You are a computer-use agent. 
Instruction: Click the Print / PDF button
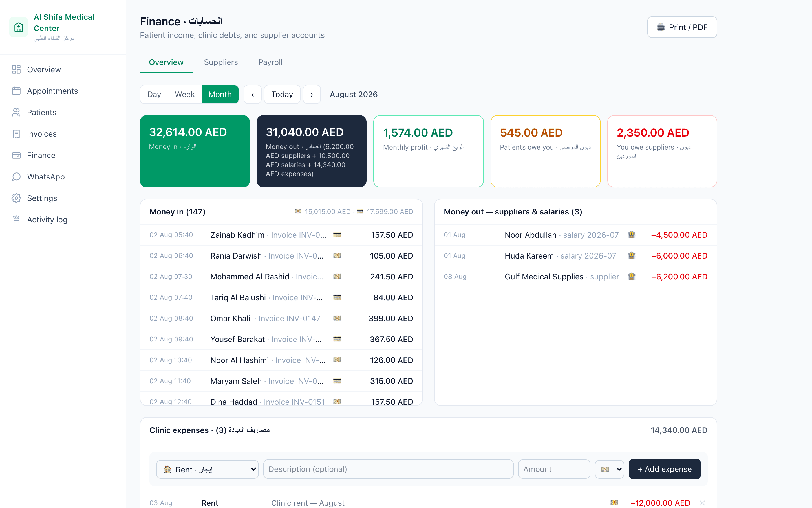[x=682, y=27]
